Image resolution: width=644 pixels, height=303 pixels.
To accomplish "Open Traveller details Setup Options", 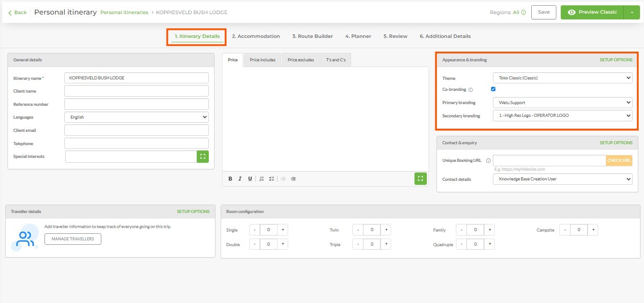I will click(x=193, y=212).
